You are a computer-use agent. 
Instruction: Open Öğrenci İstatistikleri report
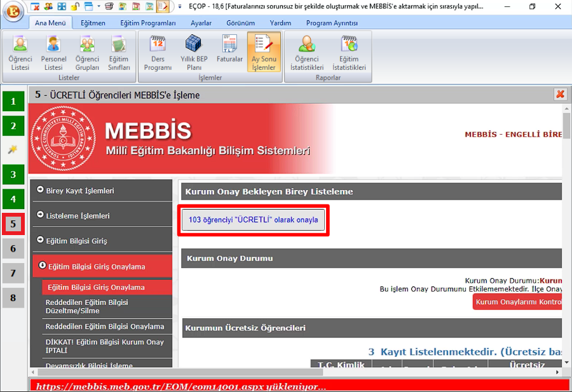coord(307,53)
